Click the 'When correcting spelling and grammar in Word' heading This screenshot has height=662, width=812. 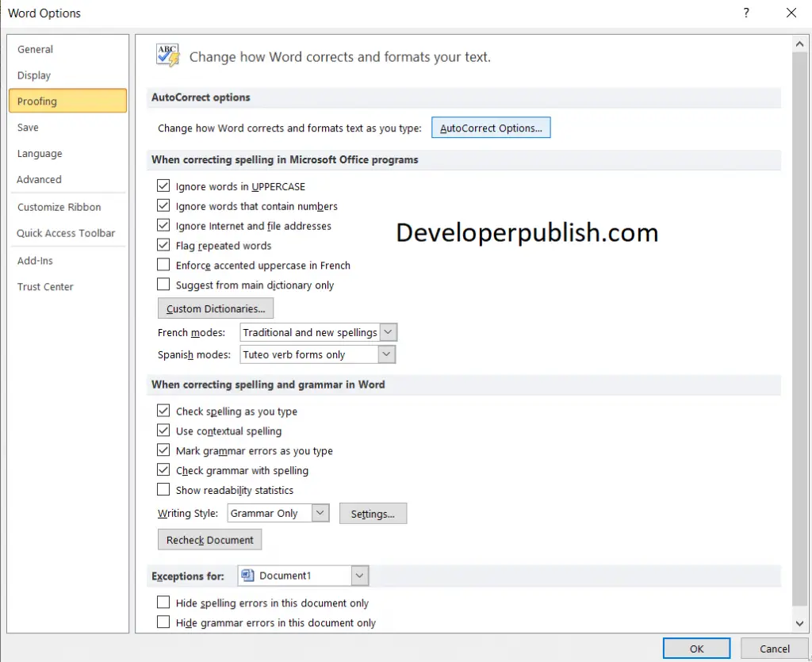click(x=268, y=385)
